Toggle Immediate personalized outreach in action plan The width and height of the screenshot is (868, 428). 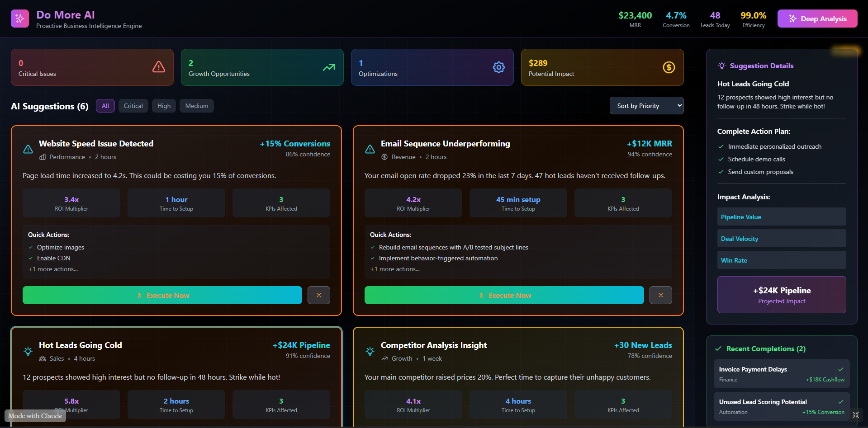(721, 146)
